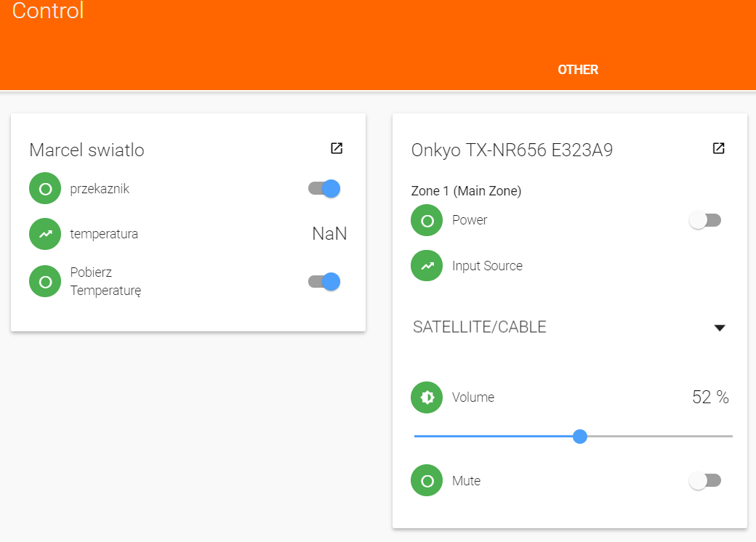Click the NaN temperature value
Image resolution: width=756 pixels, height=542 pixels.
pyautogui.click(x=329, y=234)
